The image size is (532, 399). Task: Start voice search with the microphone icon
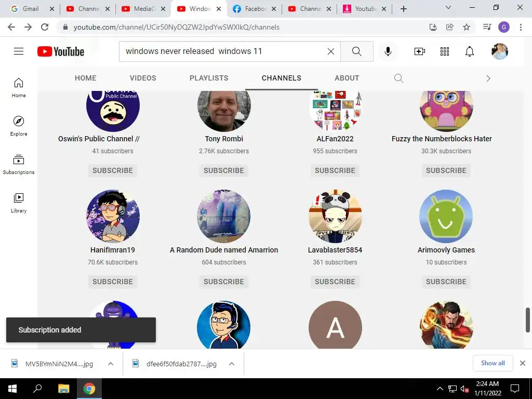(x=388, y=51)
